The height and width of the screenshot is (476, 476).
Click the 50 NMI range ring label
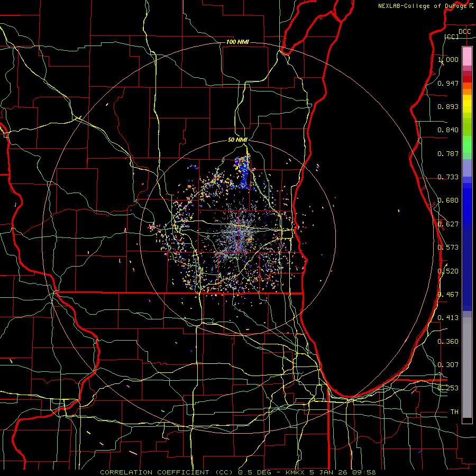[237, 140]
